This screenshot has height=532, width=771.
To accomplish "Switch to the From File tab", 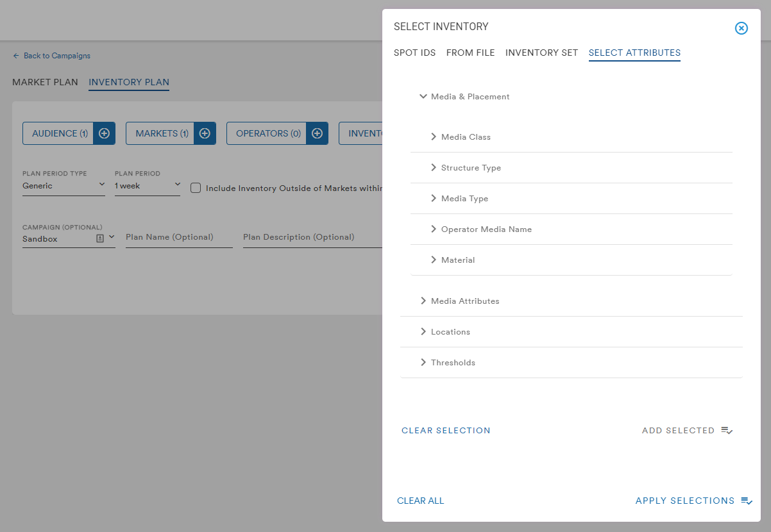I will click(470, 53).
